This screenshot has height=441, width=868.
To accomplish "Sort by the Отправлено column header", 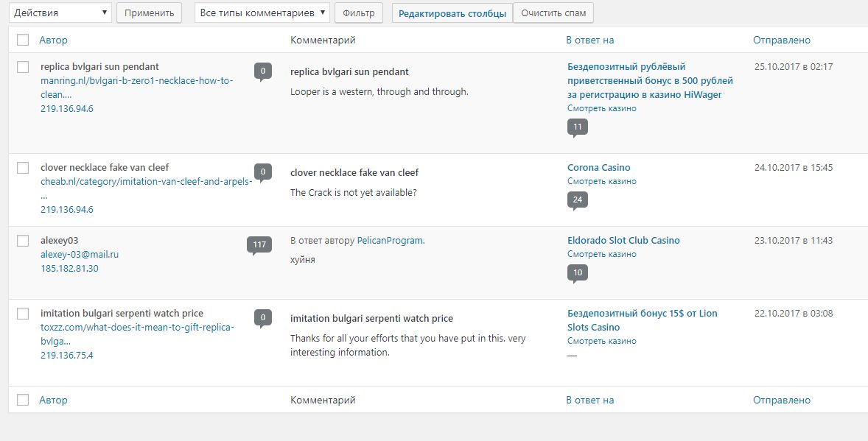I will 781,40.
